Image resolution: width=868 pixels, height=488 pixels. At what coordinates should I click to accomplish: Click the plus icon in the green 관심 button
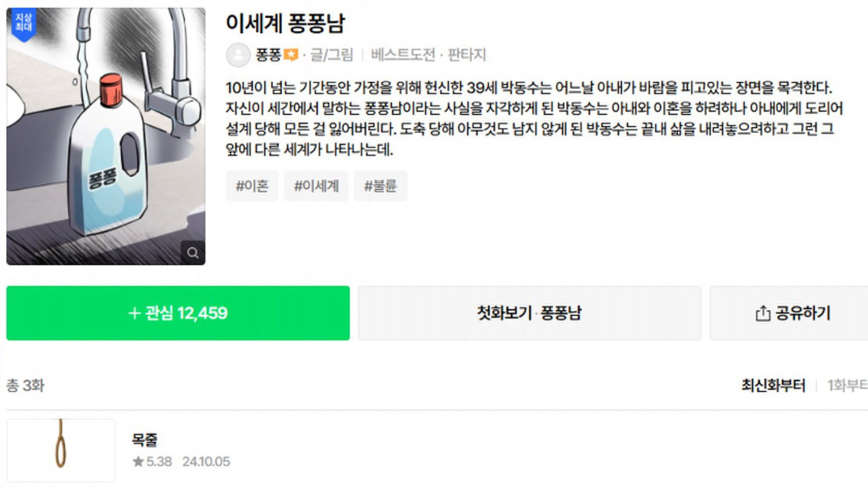pyautogui.click(x=134, y=313)
